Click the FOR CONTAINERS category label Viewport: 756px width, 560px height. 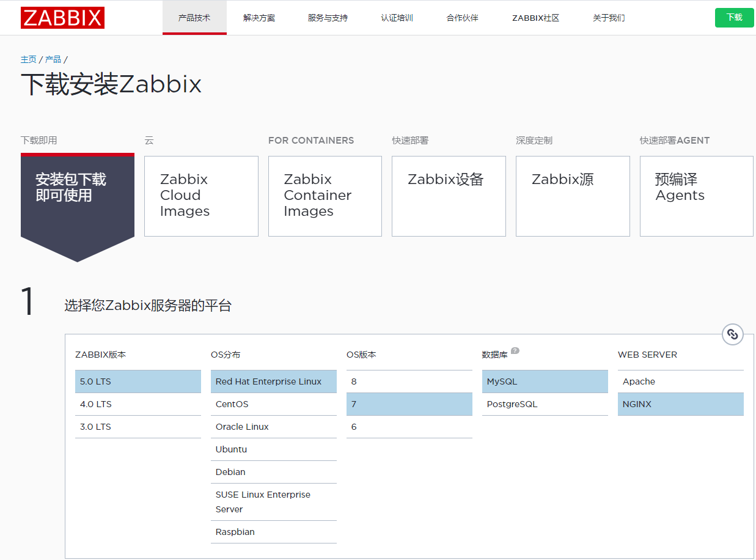pyautogui.click(x=311, y=141)
